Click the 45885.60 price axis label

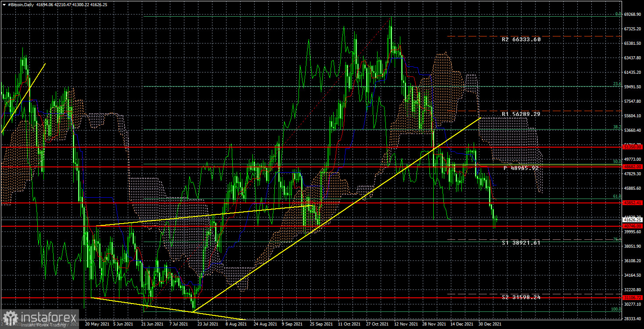(x=633, y=188)
